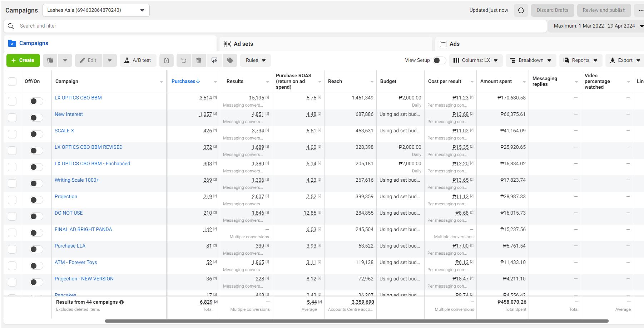
Task: Click the Purchase ROAS value 12.85
Action: [x=310, y=213]
